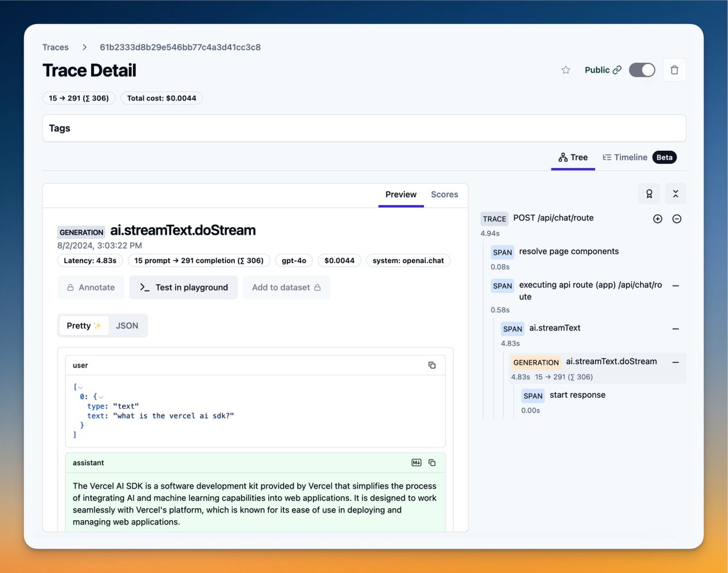Screen dimensions: 728x573
Task: Open the Scores tab
Action: [445, 195]
